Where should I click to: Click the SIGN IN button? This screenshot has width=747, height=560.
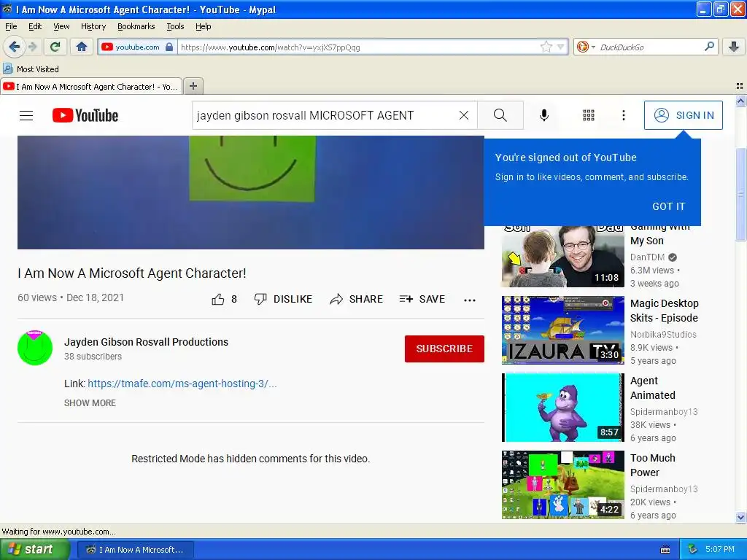(683, 115)
